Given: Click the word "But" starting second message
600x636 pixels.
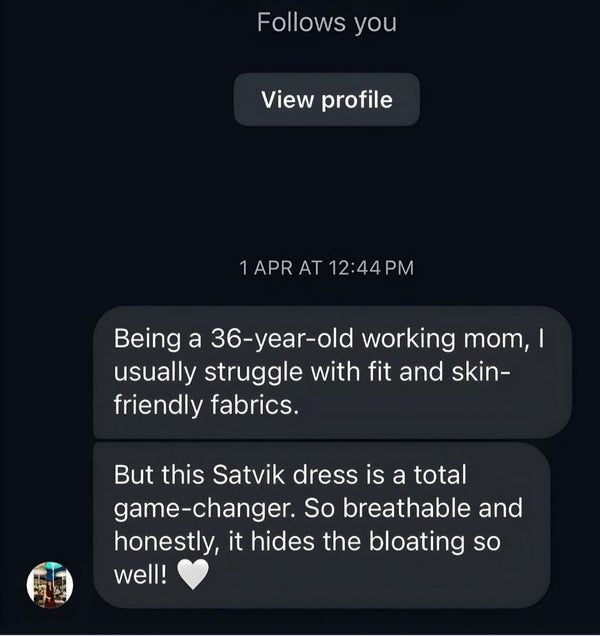Looking at the screenshot, I should (133, 473).
